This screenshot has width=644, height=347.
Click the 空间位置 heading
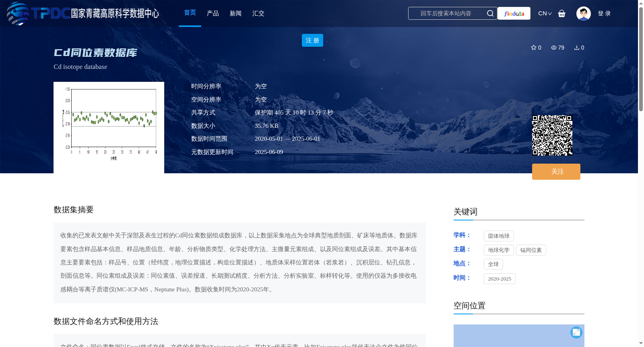point(469,305)
